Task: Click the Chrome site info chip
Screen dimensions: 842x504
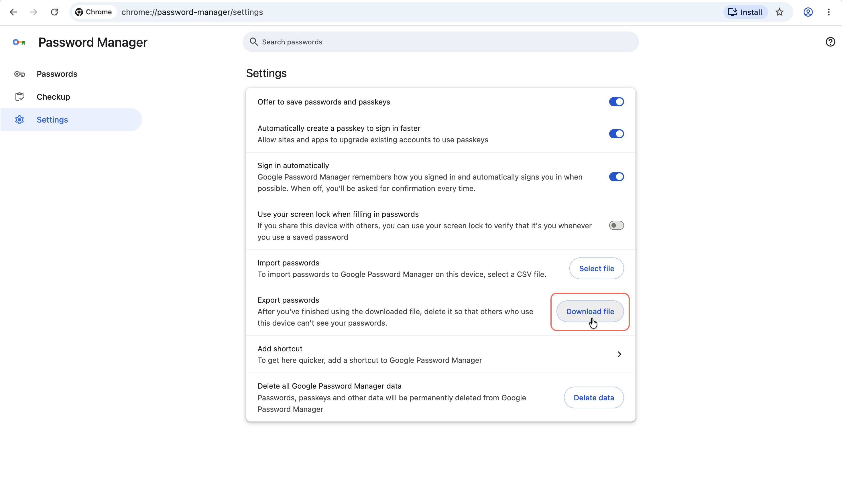Action: 94,12
